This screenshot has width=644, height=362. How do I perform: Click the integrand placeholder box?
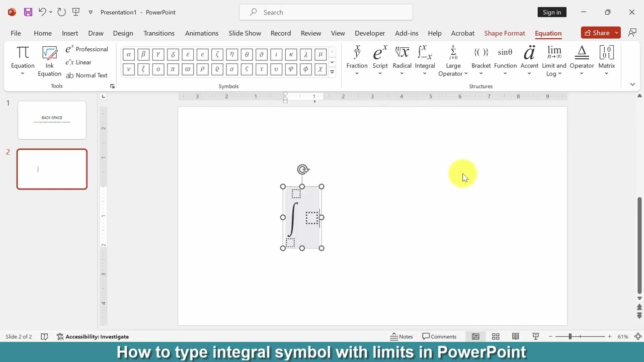[312, 218]
